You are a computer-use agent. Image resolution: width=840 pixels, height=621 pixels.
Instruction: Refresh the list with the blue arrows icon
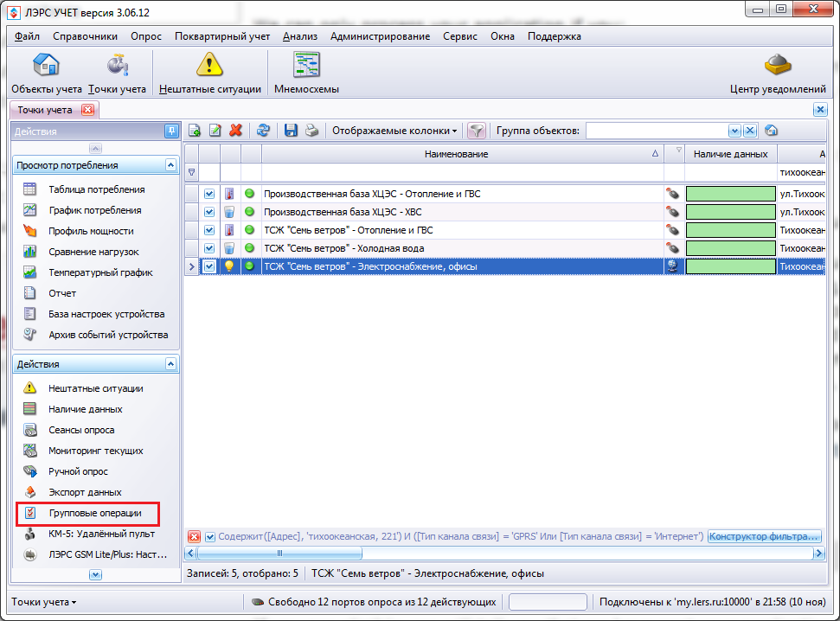[x=263, y=131]
